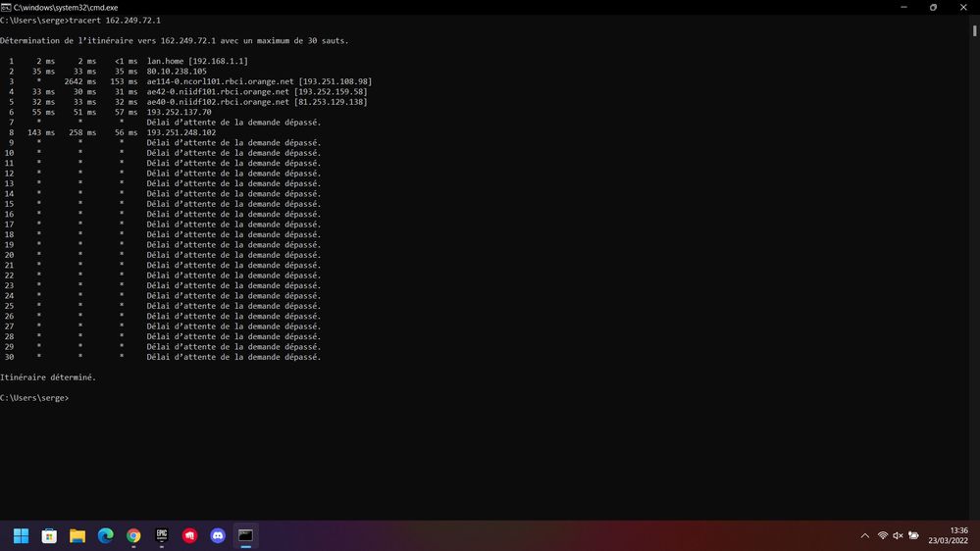Launch Microsoft Edge from the taskbar
Image resolution: width=980 pixels, height=551 pixels.
click(106, 535)
